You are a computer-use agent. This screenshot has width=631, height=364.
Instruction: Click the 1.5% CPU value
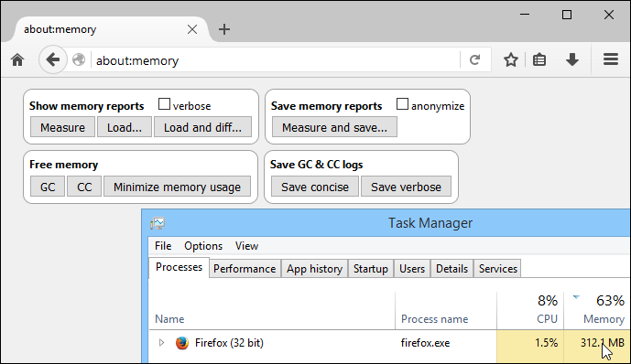point(546,343)
